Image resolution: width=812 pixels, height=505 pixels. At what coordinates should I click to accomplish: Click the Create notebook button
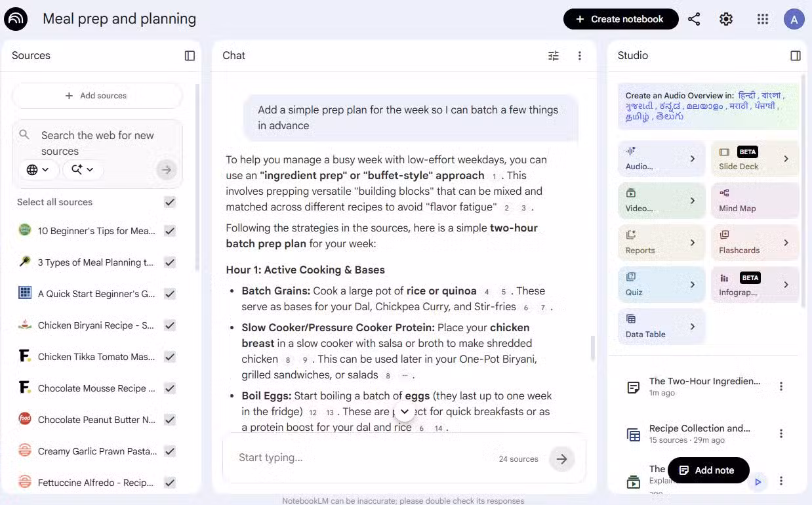[x=620, y=19]
